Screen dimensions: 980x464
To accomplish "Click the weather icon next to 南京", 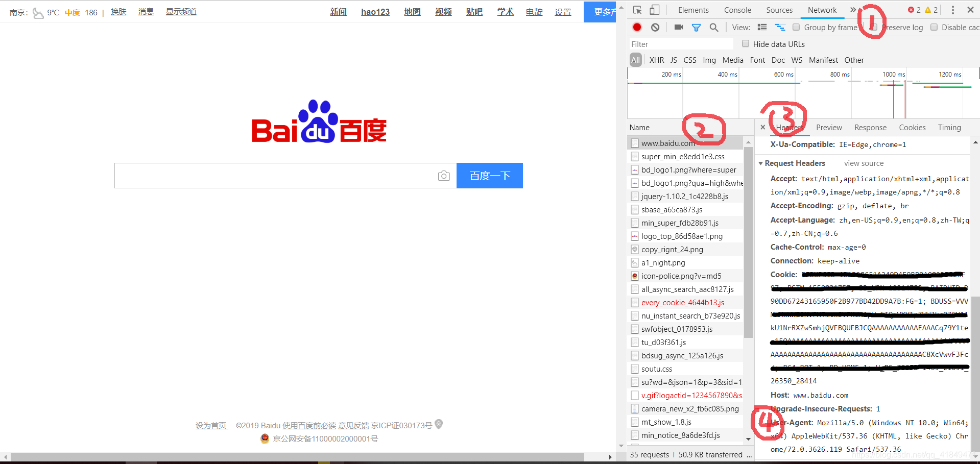I will 38,13.
